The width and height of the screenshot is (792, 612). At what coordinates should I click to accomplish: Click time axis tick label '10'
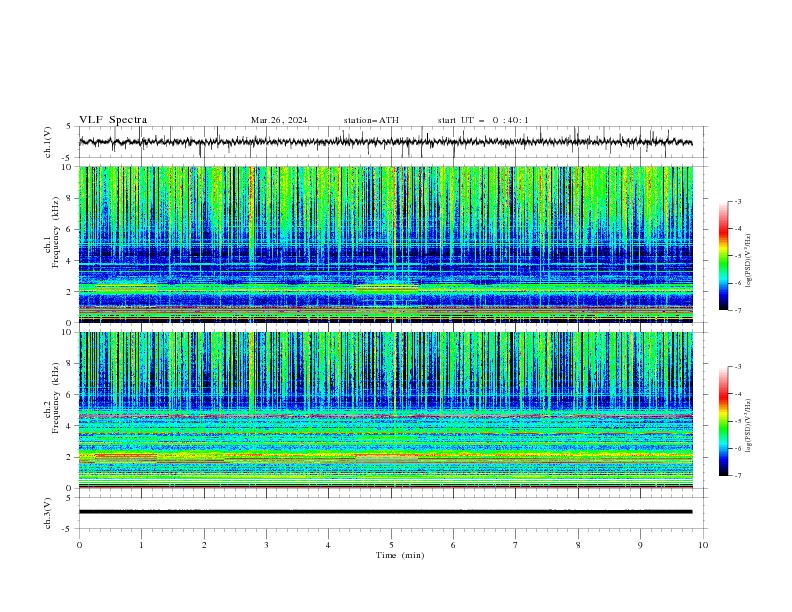[703, 545]
